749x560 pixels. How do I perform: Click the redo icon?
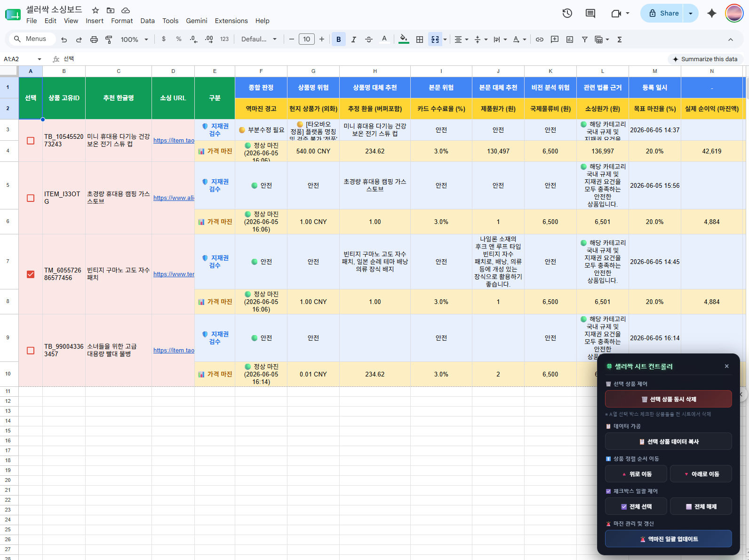(x=79, y=40)
